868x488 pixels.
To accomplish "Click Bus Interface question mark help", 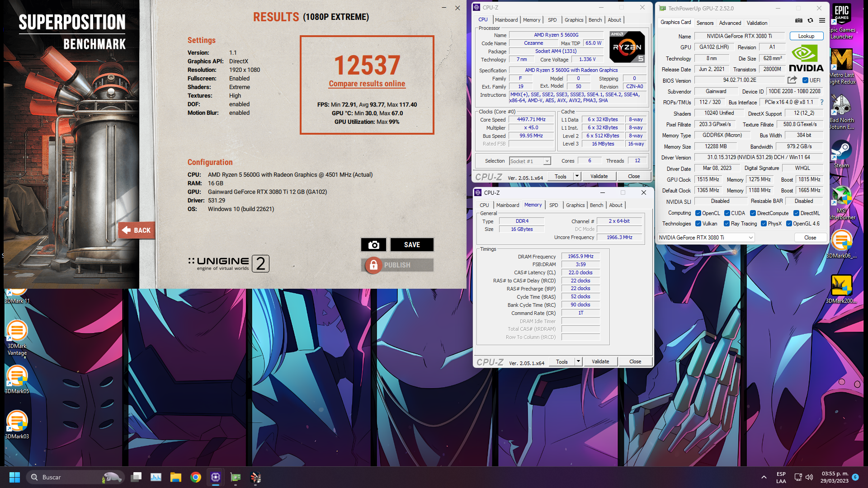I will 822,102.
